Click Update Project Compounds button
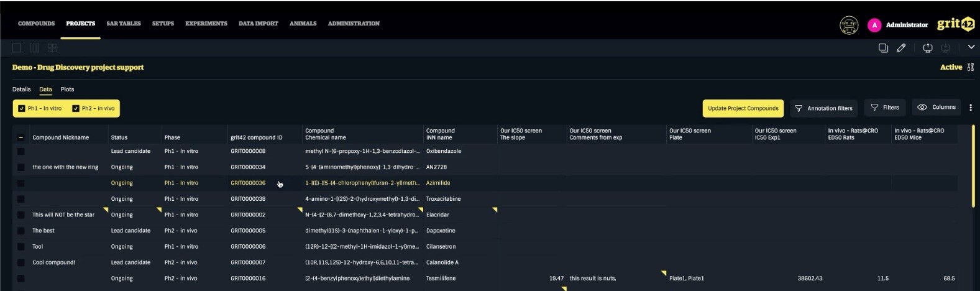The image size is (980, 291). [x=743, y=108]
